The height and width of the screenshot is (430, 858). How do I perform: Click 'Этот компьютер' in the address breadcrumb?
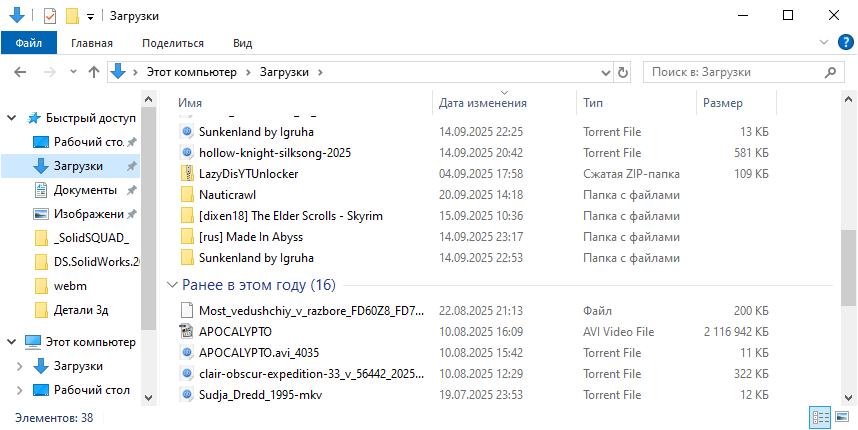pyautogui.click(x=191, y=72)
